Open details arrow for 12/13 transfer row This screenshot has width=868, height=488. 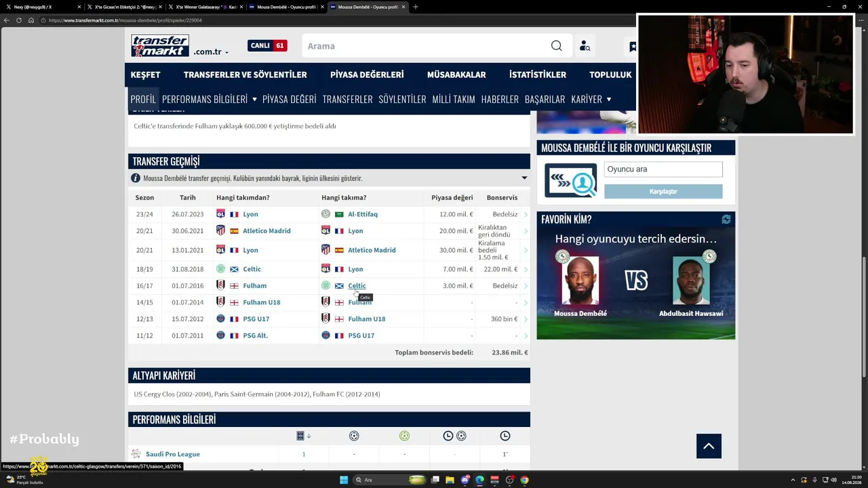tap(526, 319)
